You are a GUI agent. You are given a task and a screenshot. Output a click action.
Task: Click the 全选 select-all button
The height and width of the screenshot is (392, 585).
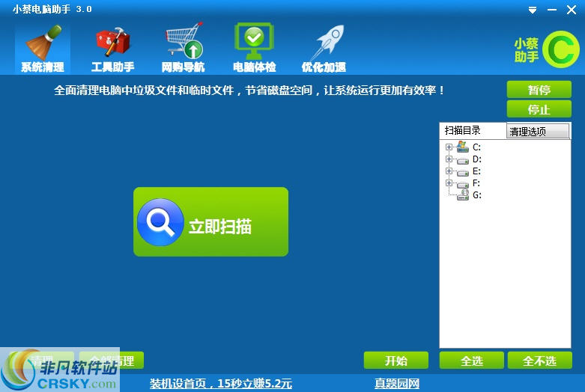point(472,361)
